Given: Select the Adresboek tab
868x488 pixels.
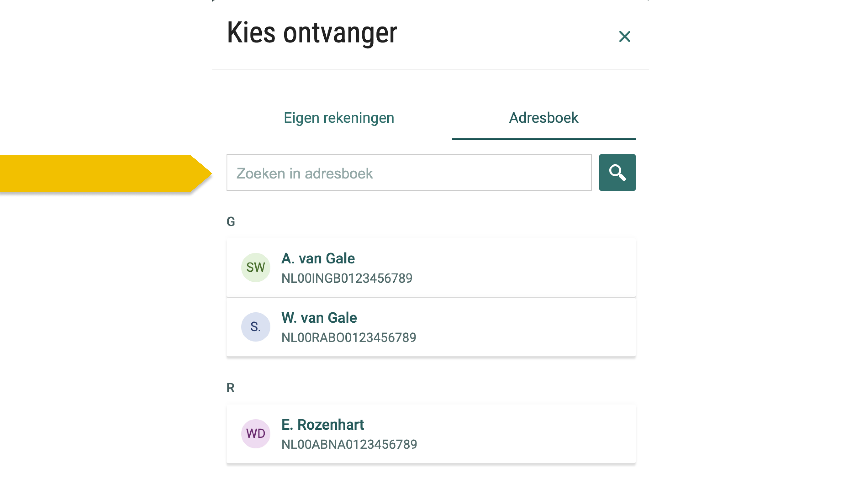Looking at the screenshot, I should (x=543, y=118).
